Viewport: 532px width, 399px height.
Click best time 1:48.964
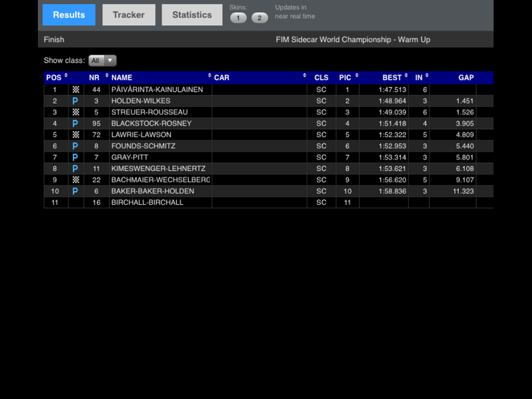tap(392, 101)
